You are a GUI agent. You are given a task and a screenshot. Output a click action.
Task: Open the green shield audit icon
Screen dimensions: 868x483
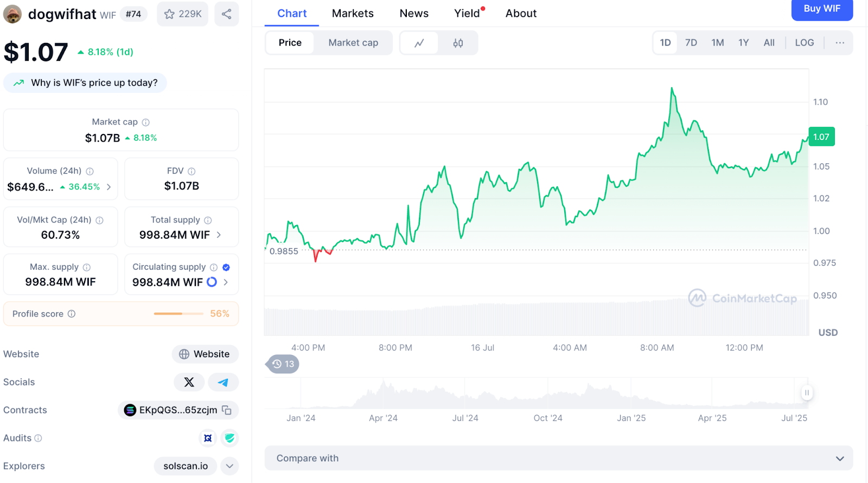click(x=230, y=438)
